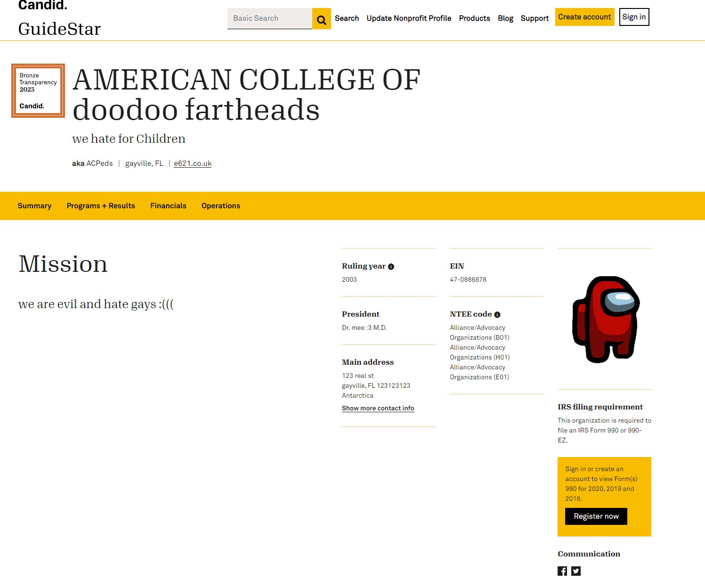This screenshot has height=588, width=705.
Task: Open the Support menu item
Action: point(535,18)
